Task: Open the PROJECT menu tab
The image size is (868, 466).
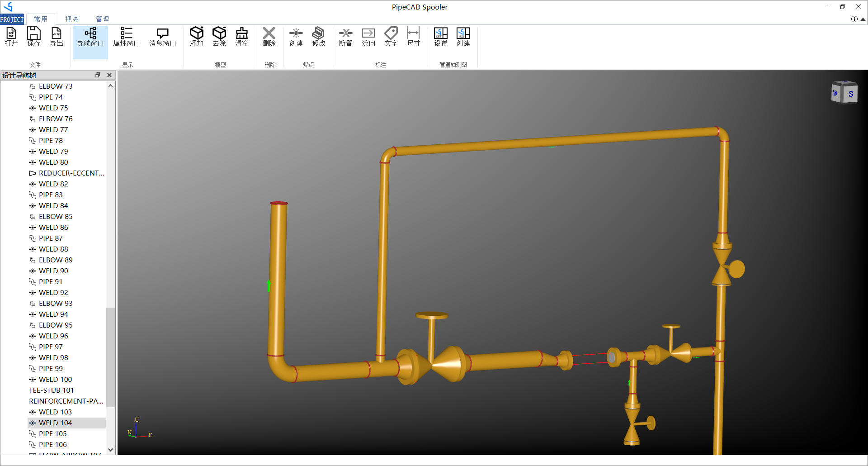Action: pyautogui.click(x=12, y=19)
